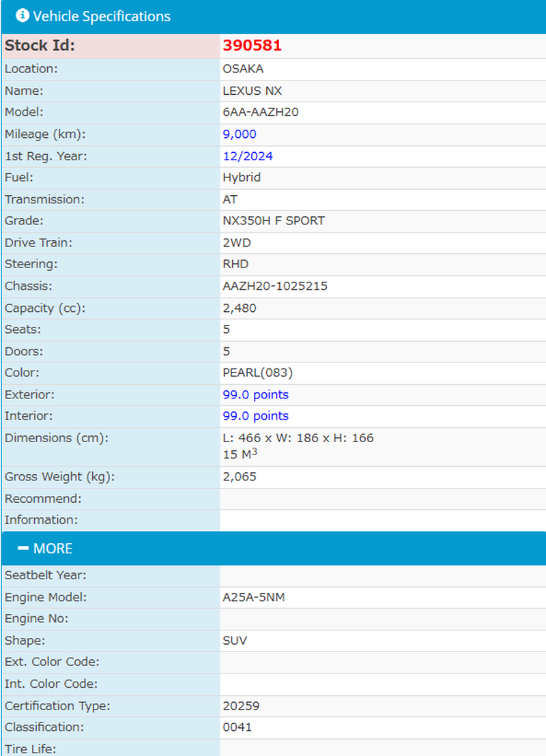This screenshot has height=756, width=546.
Task: Click the Tire Life: label
Action: click(x=31, y=748)
